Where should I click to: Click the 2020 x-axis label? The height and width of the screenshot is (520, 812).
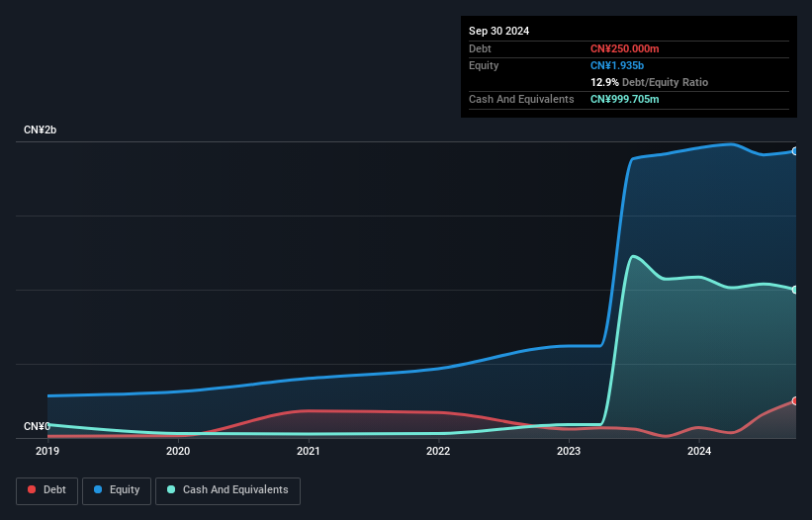(178, 451)
